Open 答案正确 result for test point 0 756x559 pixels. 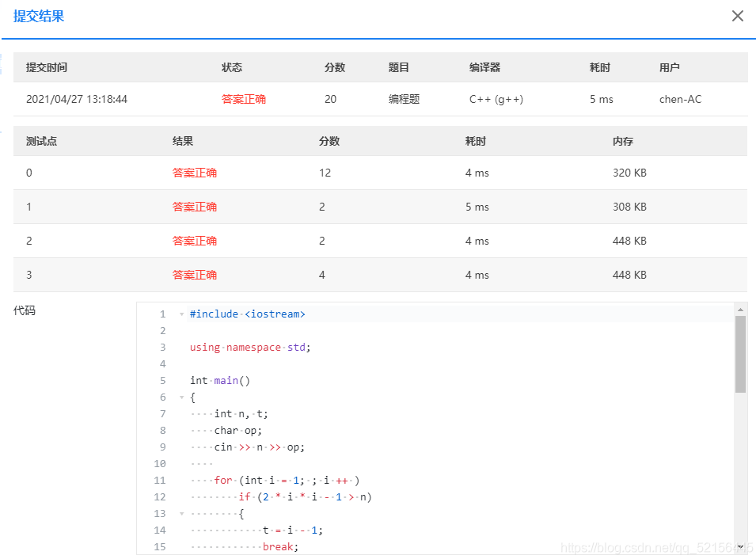[194, 172]
